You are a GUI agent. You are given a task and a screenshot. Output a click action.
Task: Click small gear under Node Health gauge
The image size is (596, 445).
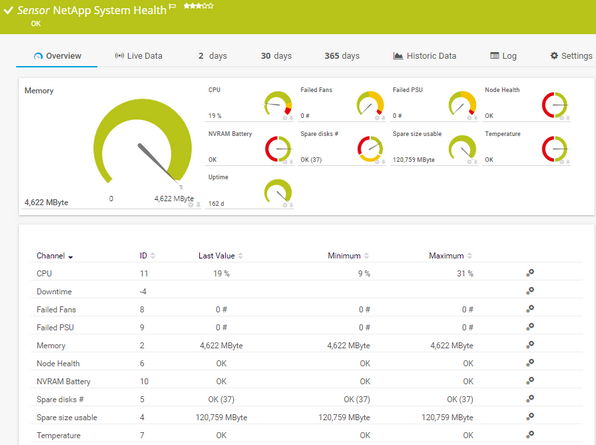pyautogui.click(x=561, y=118)
